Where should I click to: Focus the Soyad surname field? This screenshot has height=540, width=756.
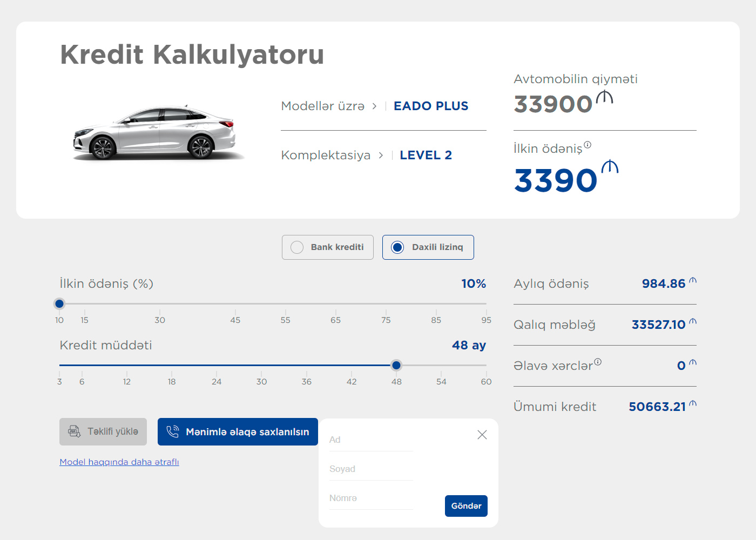click(x=371, y=469)
